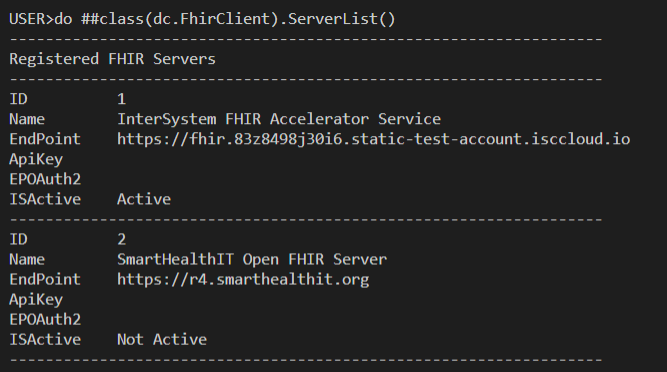Viewport: 667px width, 372px height.
Task: Click the 'EPOAuth2' label of server 1
Action: coord(45,179)
